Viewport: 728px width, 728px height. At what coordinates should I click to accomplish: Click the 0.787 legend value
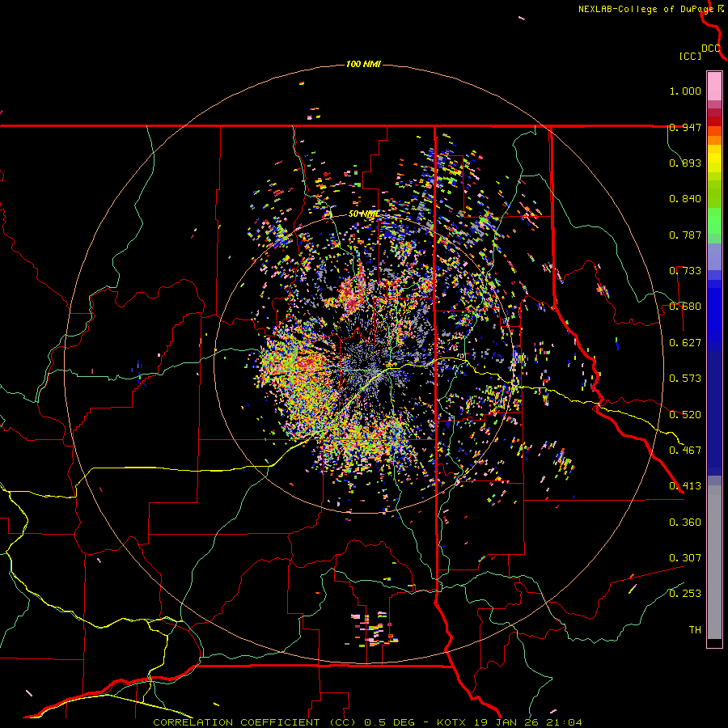(685, 235)
